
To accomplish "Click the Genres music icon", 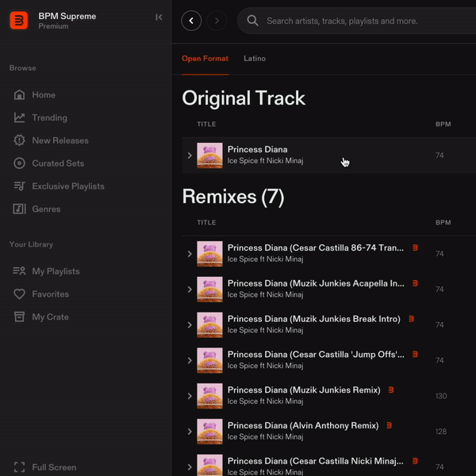I will coord(19,209).
